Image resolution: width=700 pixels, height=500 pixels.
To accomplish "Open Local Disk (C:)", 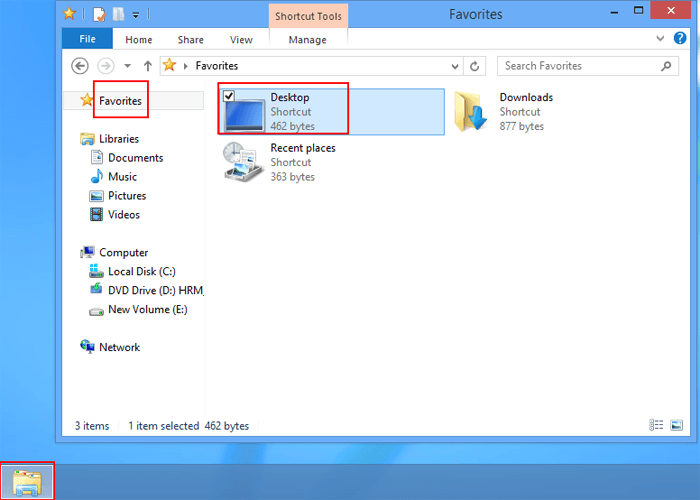I will tap(142, 271).
